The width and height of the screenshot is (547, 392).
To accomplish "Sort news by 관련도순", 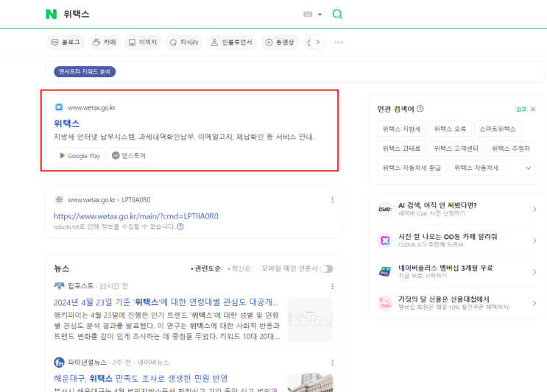I will point(206,268).
